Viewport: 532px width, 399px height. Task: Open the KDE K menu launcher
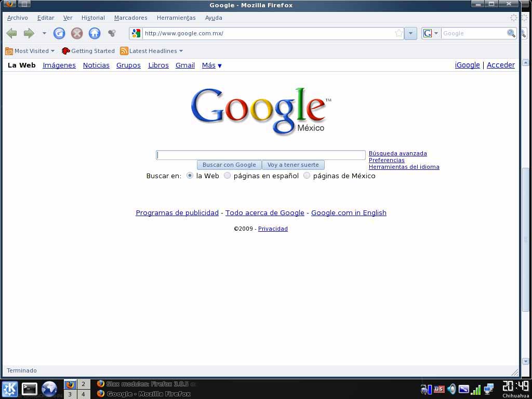pyautogui.click(x=9, y=389)
